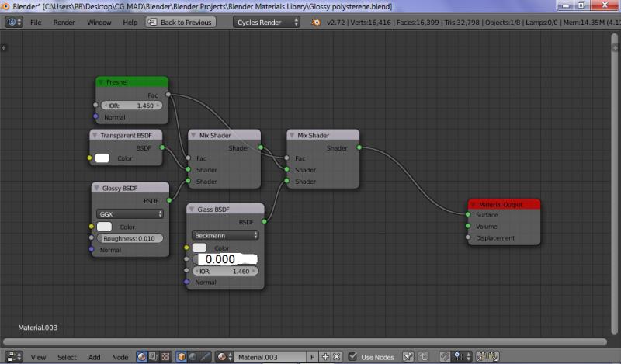This screenshot has height=364, width=621.
Task: Select the shader nodes tree type icon
Action: (x=142, y=357)
